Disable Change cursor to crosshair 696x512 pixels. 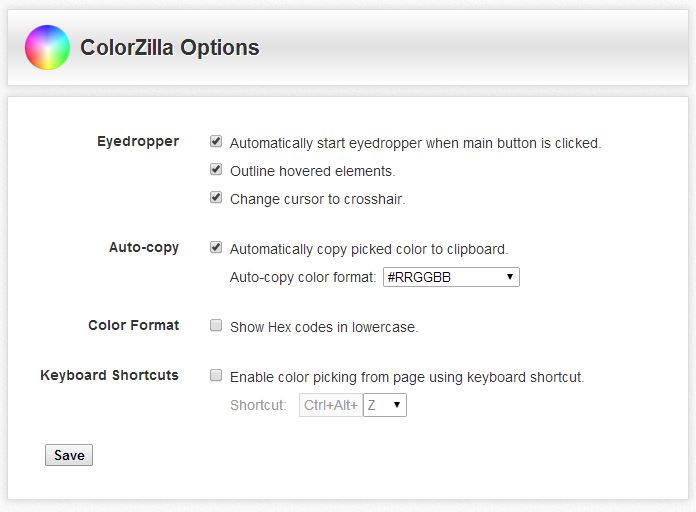coord(216,198)
